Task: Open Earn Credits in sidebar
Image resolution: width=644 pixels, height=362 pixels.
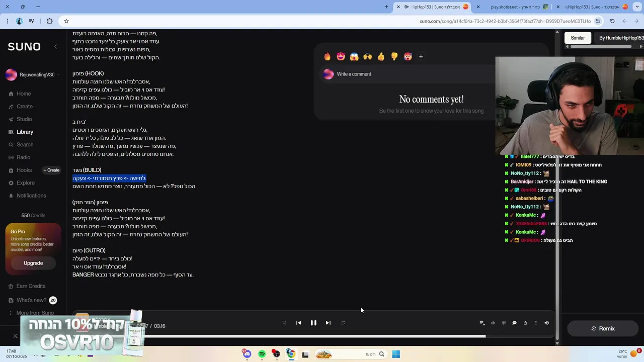Action: coord(27,286)
